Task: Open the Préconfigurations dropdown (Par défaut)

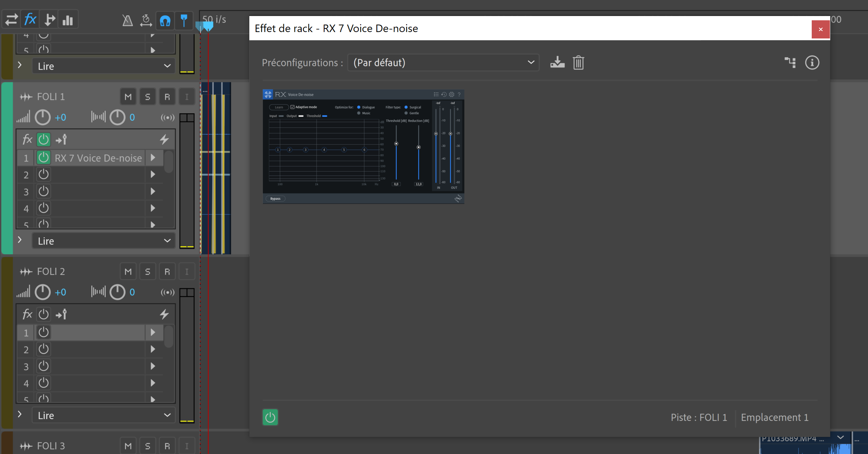Action: click(x=443, y=63)
